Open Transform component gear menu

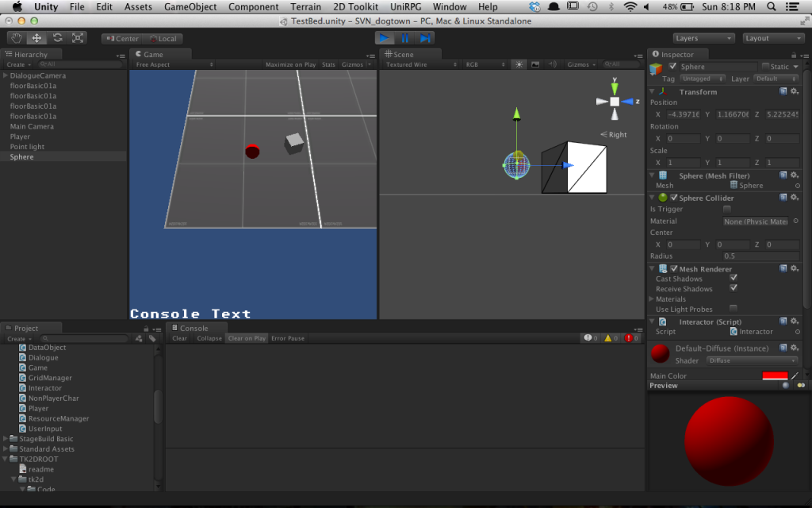point(795,91)
